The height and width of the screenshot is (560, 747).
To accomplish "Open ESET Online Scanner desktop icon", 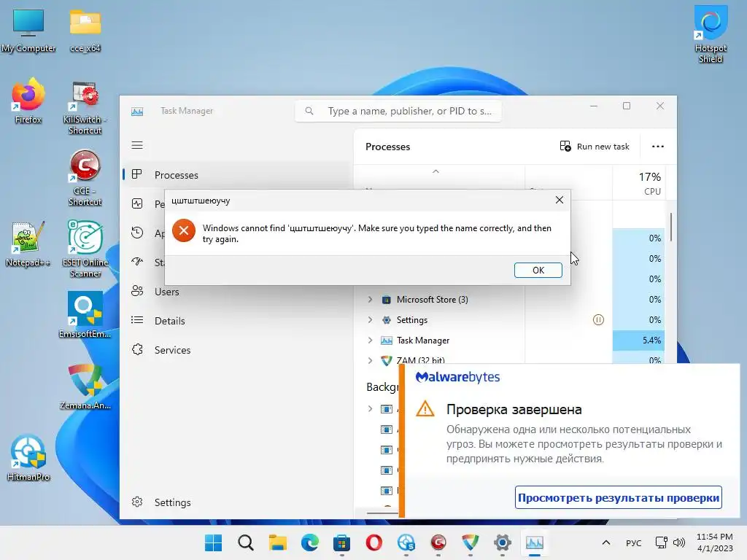I will [x=85, y=249].
